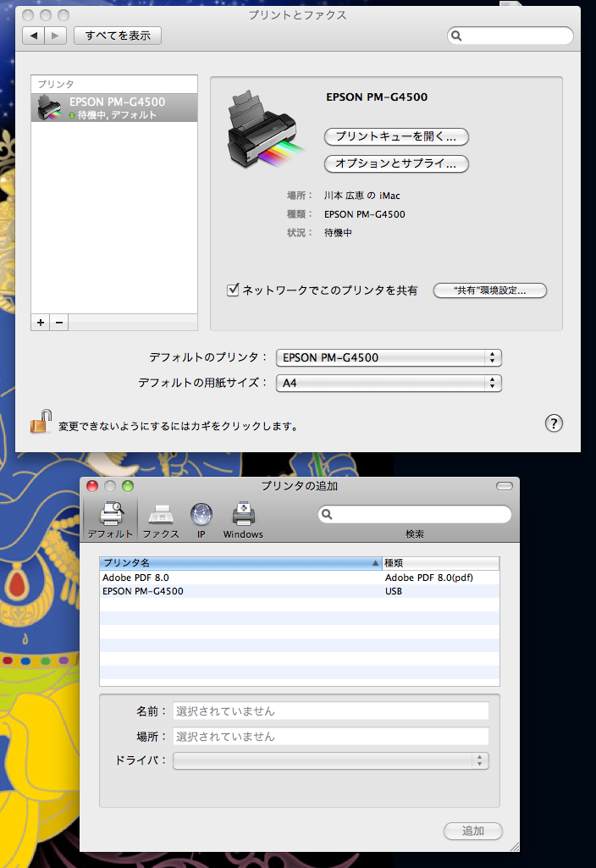Image resolution: width=596 pixels, height=868 pixels.
Task: Click the 名前 input field
Action: (331, 710)
